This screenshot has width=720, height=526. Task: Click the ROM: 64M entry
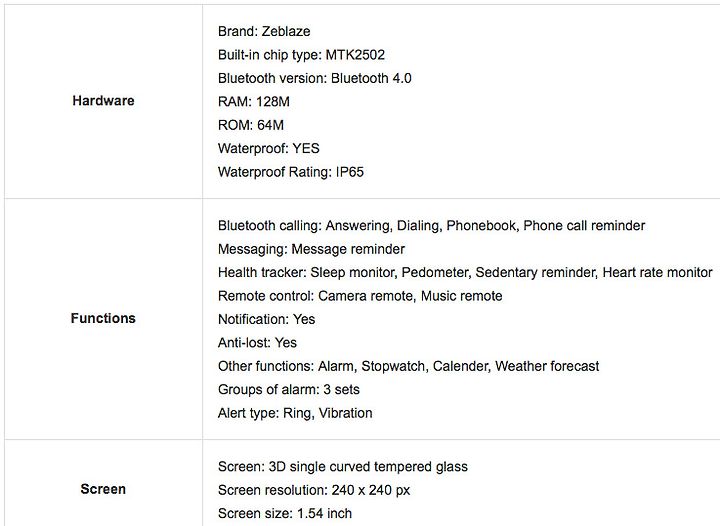(x=251, y=125)
